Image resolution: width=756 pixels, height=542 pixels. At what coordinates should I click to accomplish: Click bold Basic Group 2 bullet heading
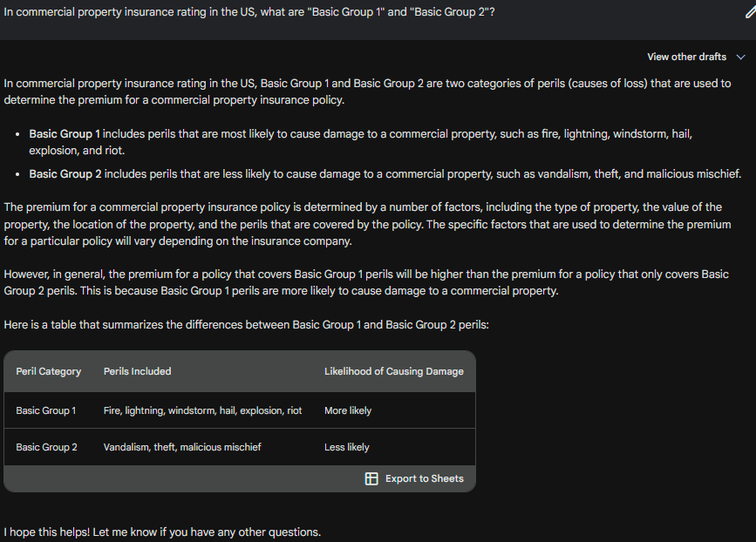pyautogui.click(x=65, y=174)
